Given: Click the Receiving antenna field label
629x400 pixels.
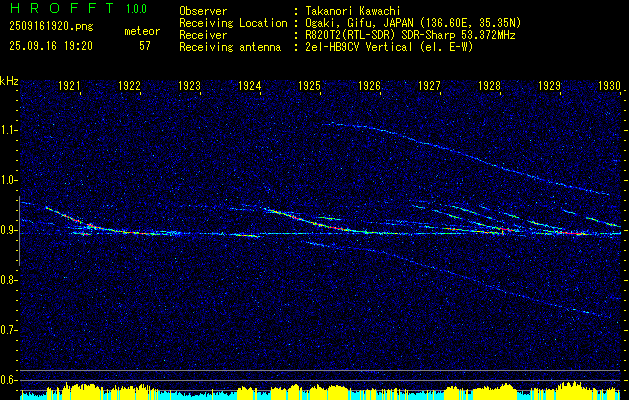Looking at the screenshot, I should point(230,47).
